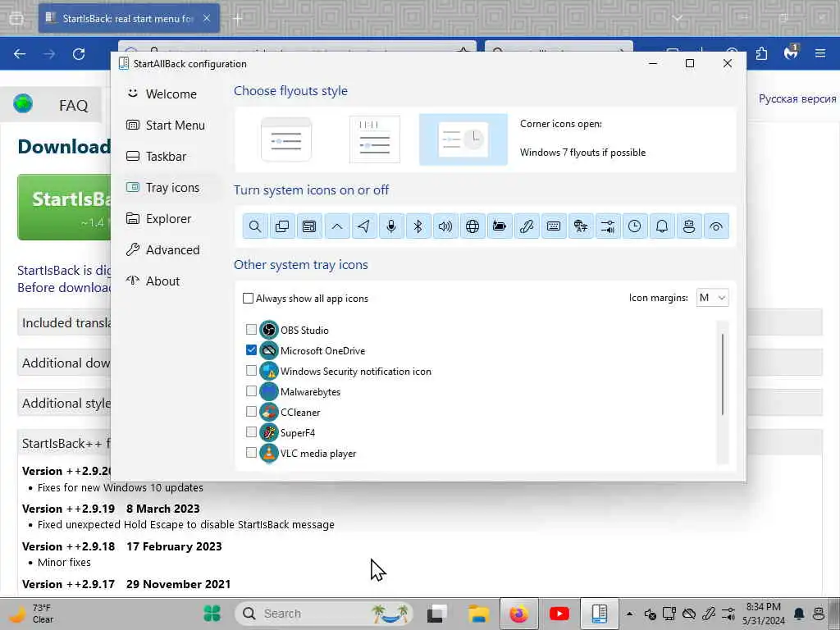
Task: Check Windows Security notification icon box
Action: (x=251, y=370)
